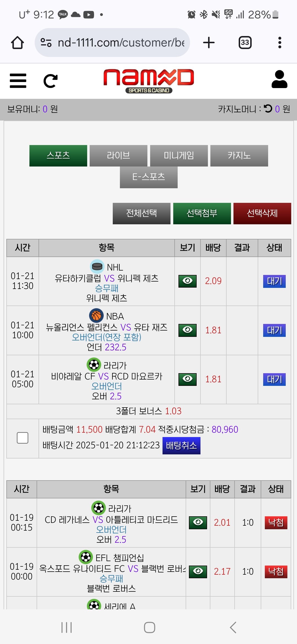Click the page refresh icon beside the menu
Screen dimensions: 297x644
(51, 81)
